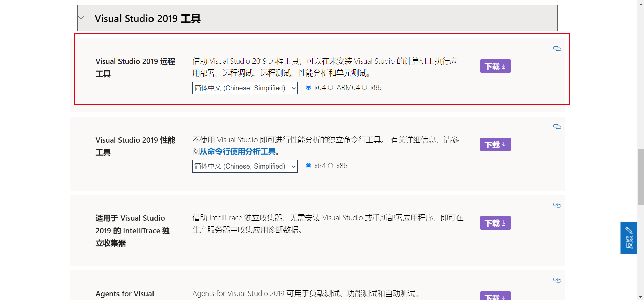Image resolution: width=644 pixels, height=300 pixels.
Task: Click the Visual Studio 2019 工具 header title
Action: (147, 18)
